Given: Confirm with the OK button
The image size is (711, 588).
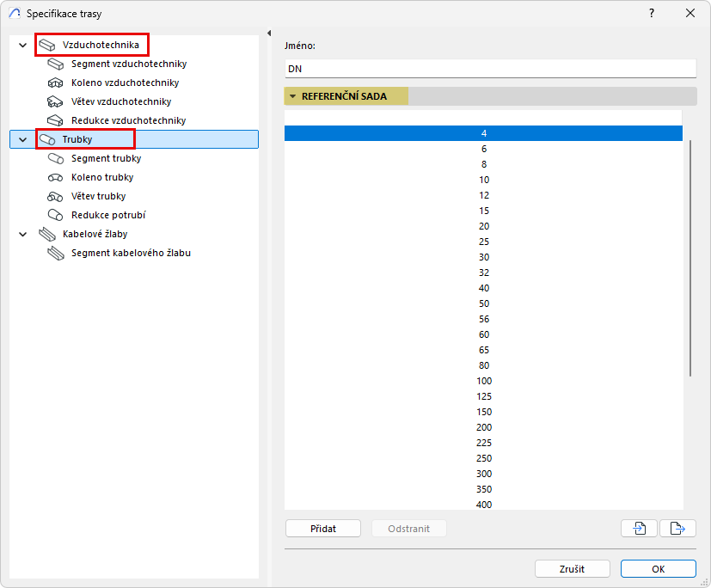Looking at the screenshot, I should (x=659, y=569).
